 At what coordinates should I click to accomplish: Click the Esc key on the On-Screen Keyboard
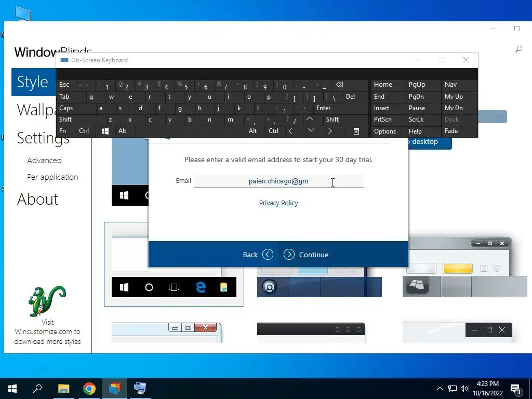pos(65,85)
